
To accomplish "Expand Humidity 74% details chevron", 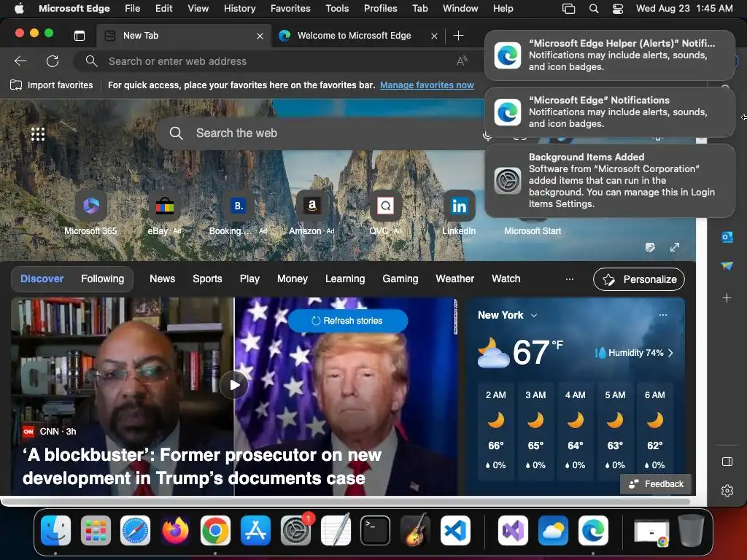I will (x=670, y=353).
